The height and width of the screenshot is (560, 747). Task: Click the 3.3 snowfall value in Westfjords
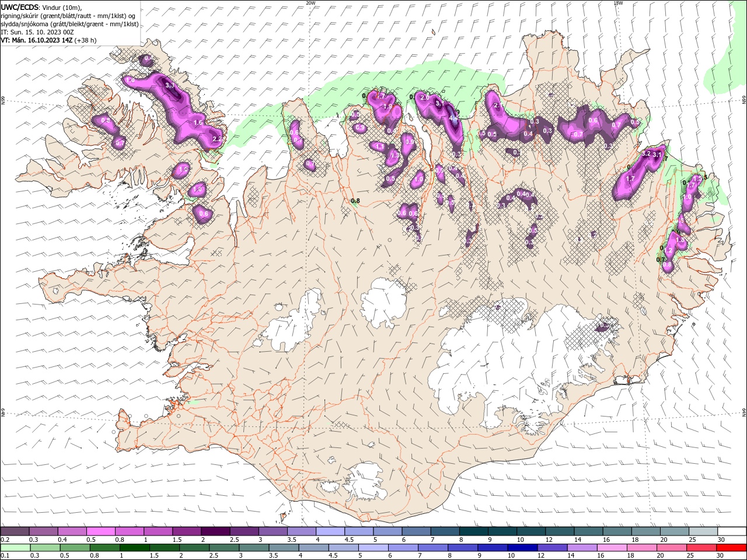click(x=170, y=85)
